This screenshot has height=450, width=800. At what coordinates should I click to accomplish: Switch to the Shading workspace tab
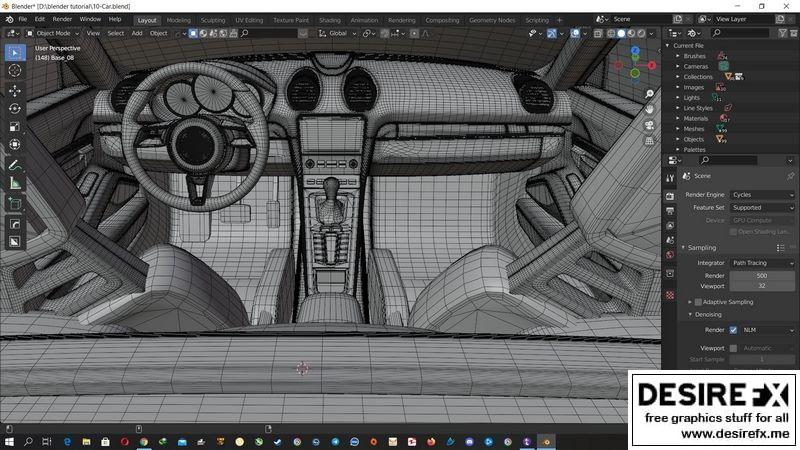[x=330, y=20]
